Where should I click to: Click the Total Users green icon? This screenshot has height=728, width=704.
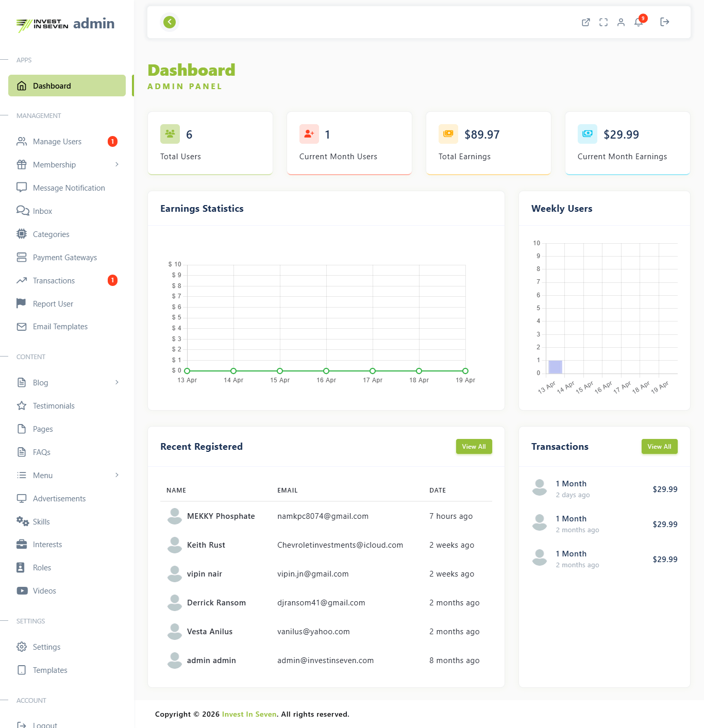(170, 134)
